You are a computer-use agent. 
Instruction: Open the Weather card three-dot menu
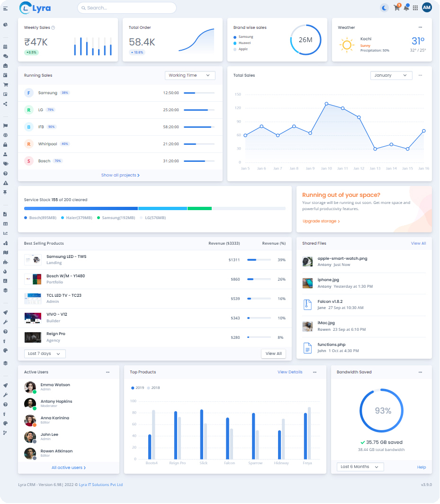(x=420, y=27)
